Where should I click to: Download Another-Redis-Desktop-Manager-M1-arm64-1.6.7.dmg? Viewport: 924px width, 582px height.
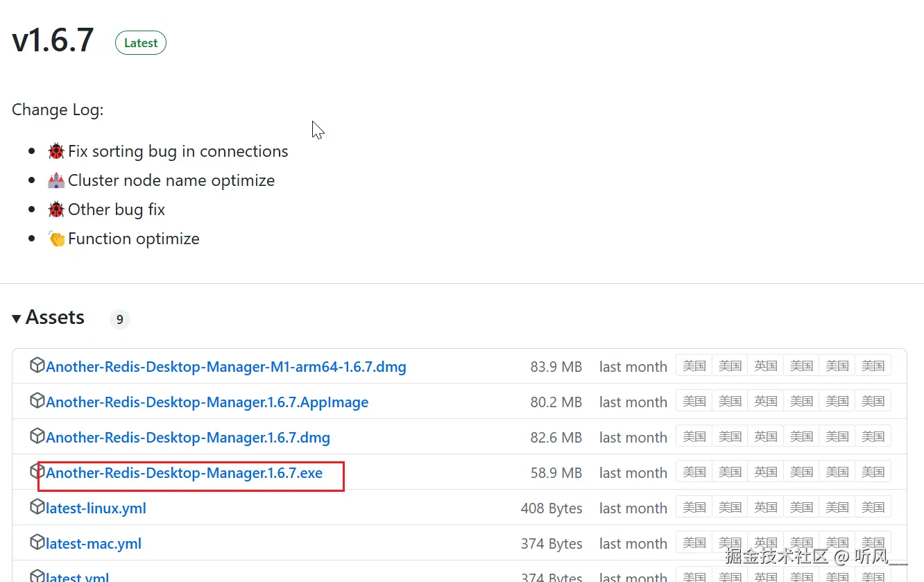click(226, 367)
